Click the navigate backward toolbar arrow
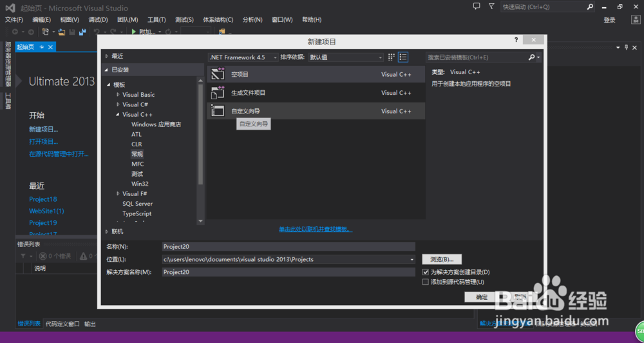Image resolution: width=644 pixels, height=343 pixels. click(x=15, y=32)
